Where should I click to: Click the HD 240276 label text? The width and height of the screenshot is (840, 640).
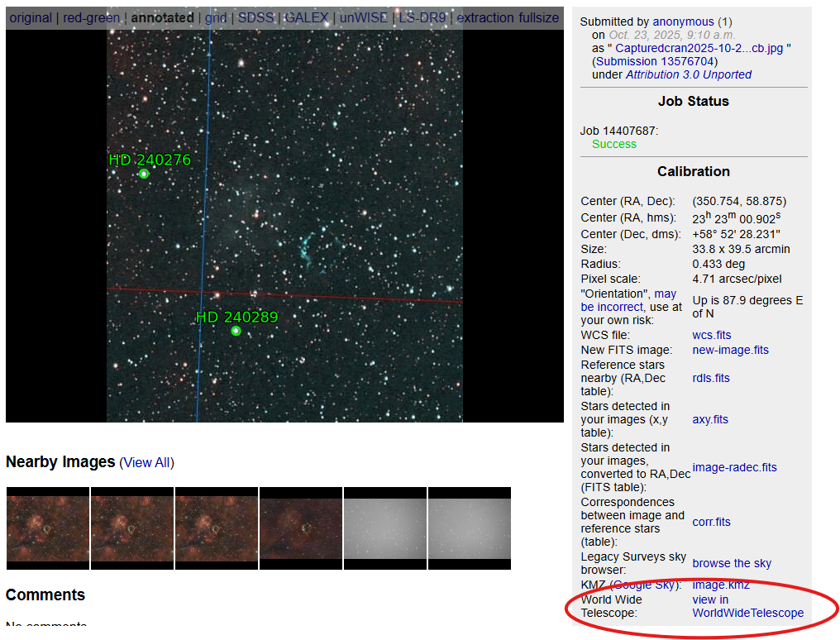click(x=150, y=160)
